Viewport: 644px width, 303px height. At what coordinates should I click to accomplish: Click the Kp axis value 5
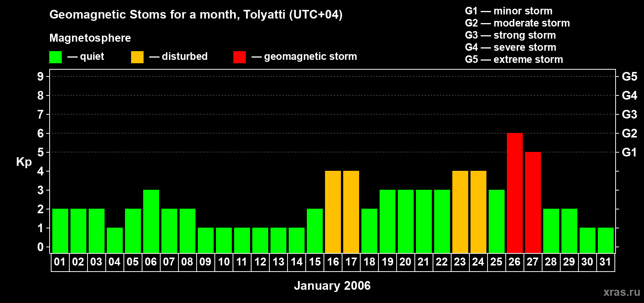click(41, 152)
